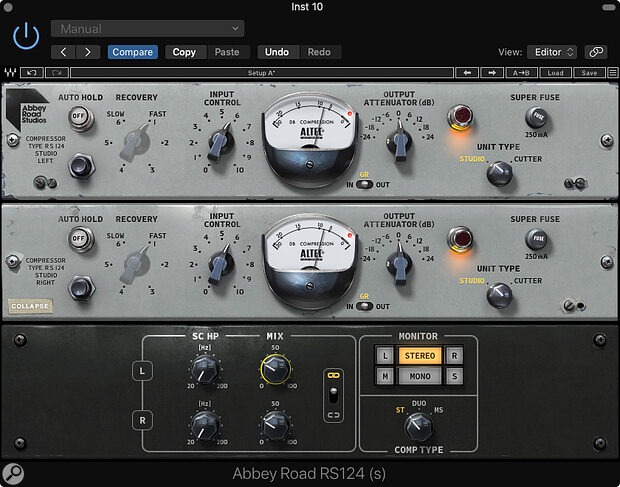The width and height of the screenshot is (620, 487).
Task: Click the gray pill button right of title
Action: [607, 7]
